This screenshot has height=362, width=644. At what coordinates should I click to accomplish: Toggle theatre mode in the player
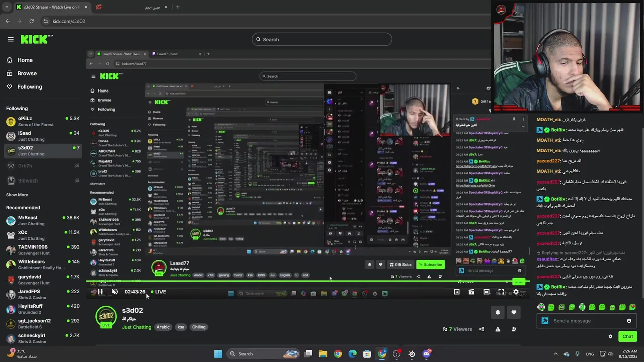coord(486,292)
